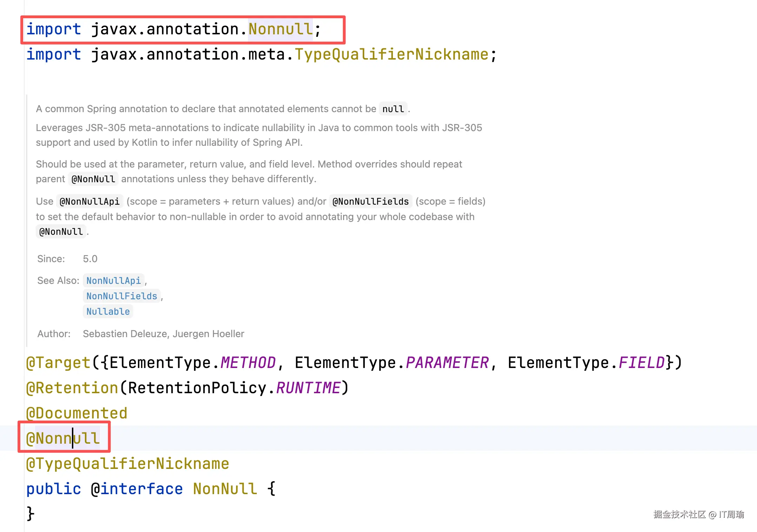Open the NonNullApi link under See Also
The width and height of the screenshot is (757, 532).
pyautogui.click(x=113, y=281)
